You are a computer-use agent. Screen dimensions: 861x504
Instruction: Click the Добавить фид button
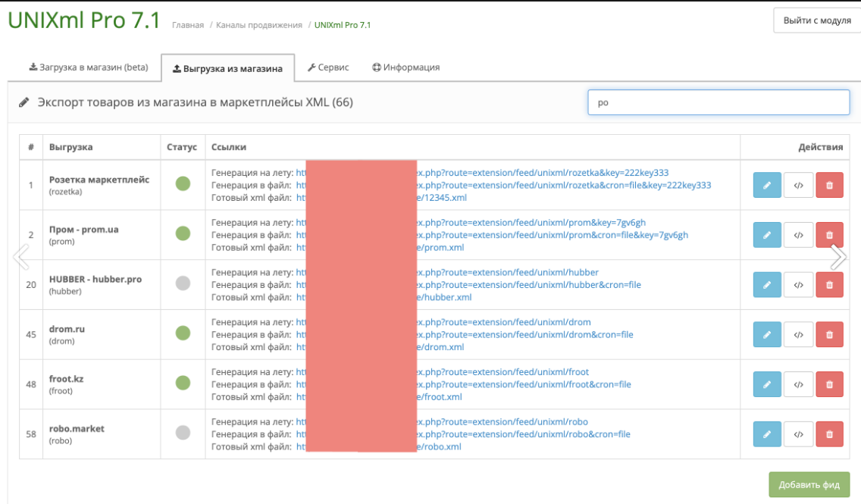[809, 485]
